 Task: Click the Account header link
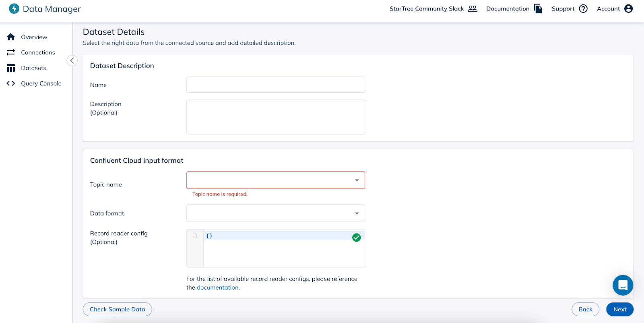point(608,8)
